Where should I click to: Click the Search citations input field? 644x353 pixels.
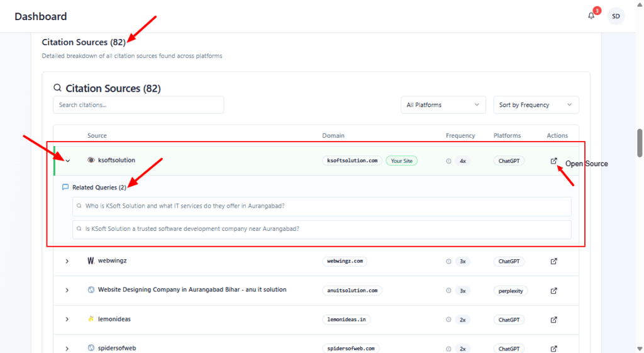point(138,105)
